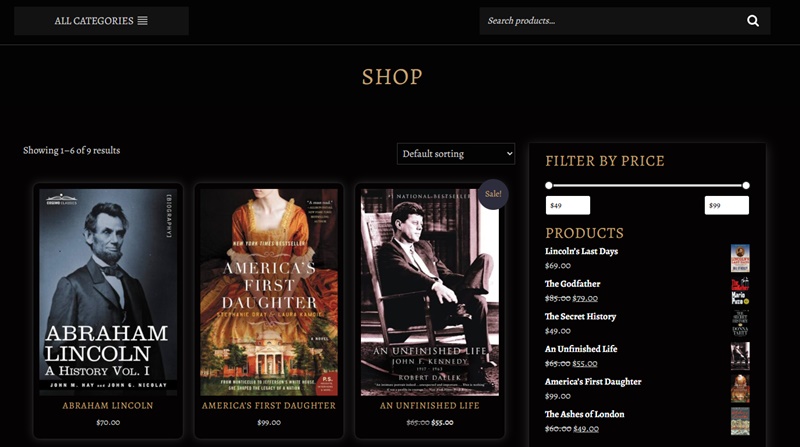Open the An Unfinished Life cover image
The height and width of the screenshot is (447, 800).
(x=430, y=292)
